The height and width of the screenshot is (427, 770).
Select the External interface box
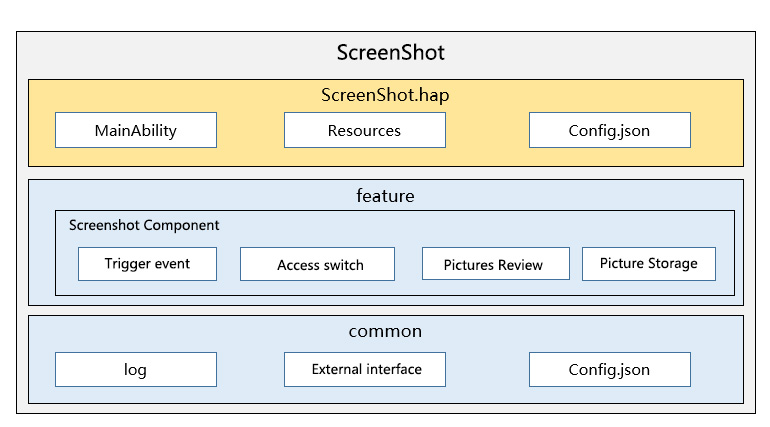pyautogui.click(x=364, y=369)
